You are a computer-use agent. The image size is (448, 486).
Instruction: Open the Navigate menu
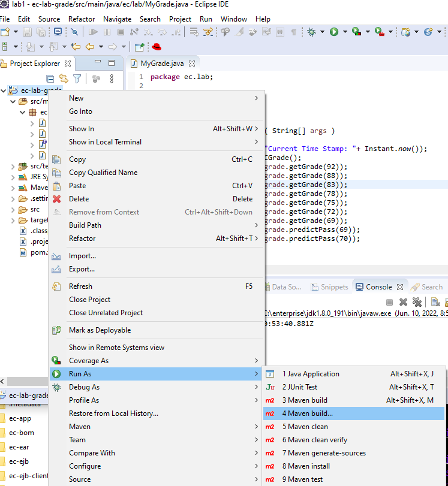(x=118, y=19)
